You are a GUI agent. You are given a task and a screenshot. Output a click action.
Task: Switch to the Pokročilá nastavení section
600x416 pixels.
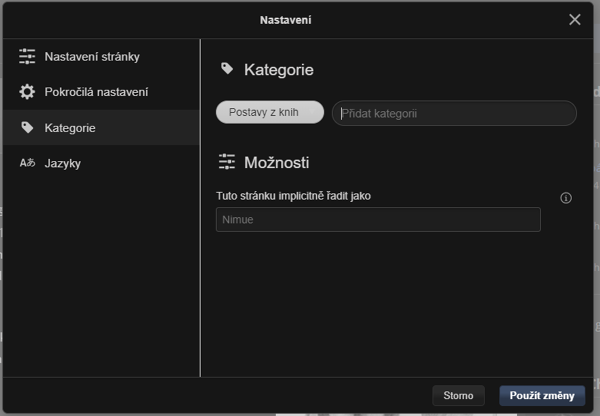96,92
